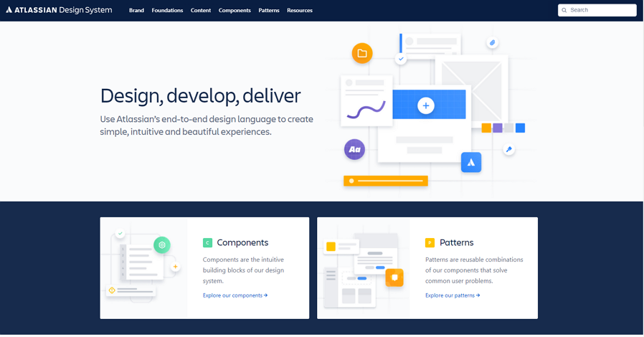The height and width of the screenshot is (337, 644).
Task: Focus the Search input field
Action: click(x=597, y=10)
